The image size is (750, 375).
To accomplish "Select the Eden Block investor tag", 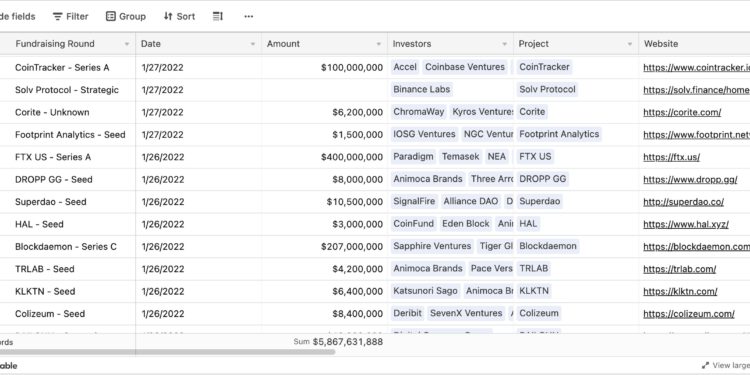I will (466, 224).
